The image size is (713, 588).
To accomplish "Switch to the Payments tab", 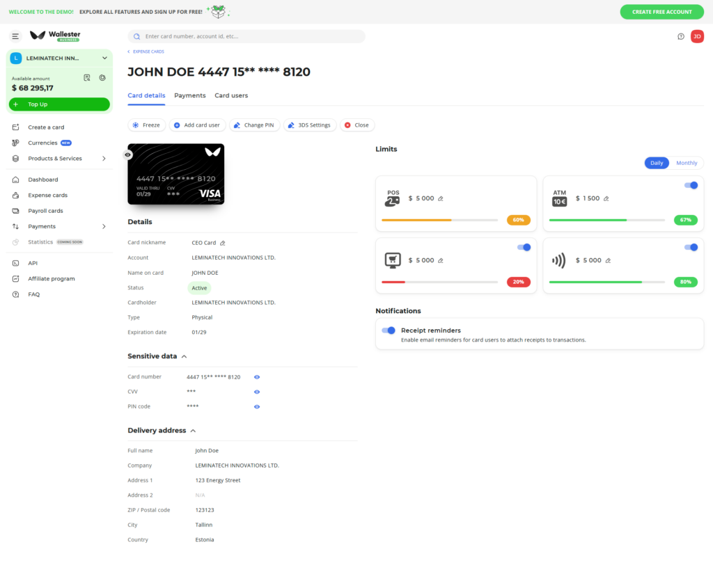I will tap(189, 95).
